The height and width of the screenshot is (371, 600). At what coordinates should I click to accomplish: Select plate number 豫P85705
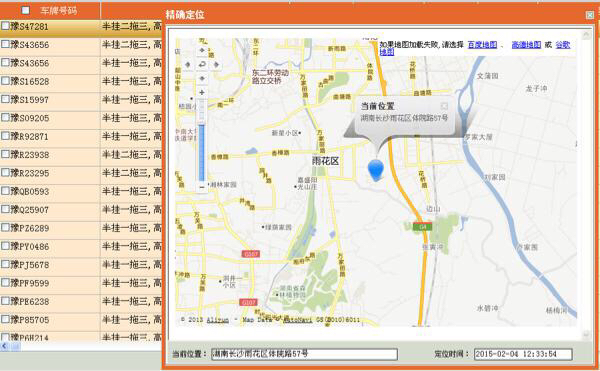[x=29, y=320]
